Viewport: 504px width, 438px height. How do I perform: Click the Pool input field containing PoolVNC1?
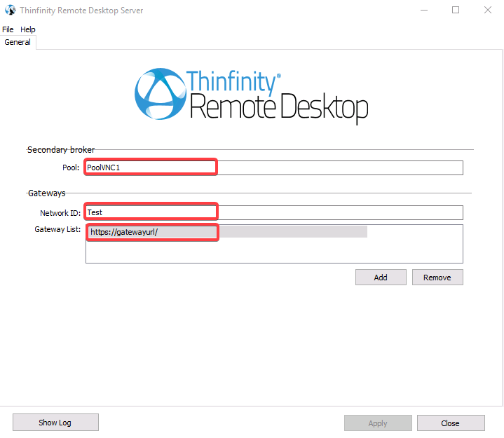click(274, 167)
